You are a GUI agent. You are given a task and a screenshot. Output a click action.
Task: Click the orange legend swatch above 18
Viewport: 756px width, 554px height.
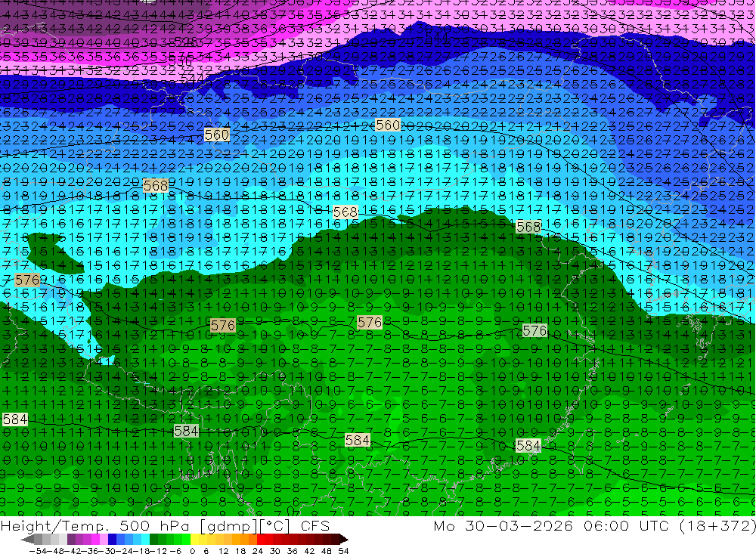pos(244,540)
